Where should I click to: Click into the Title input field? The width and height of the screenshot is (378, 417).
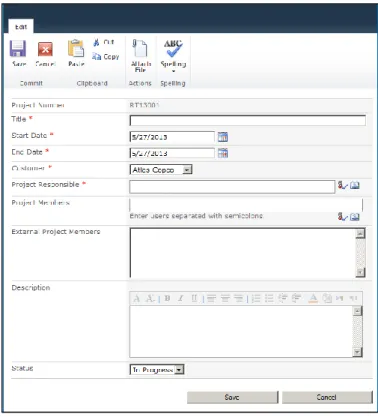[x=247, y=120]
